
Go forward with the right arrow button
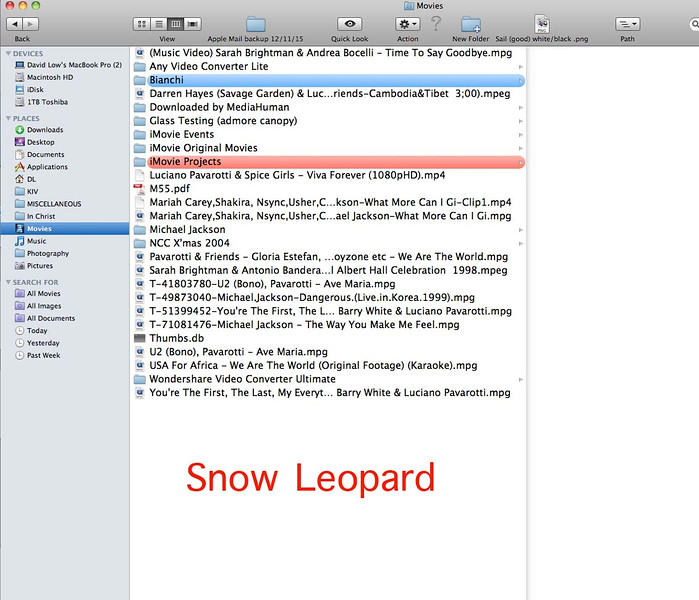(31, 24)
